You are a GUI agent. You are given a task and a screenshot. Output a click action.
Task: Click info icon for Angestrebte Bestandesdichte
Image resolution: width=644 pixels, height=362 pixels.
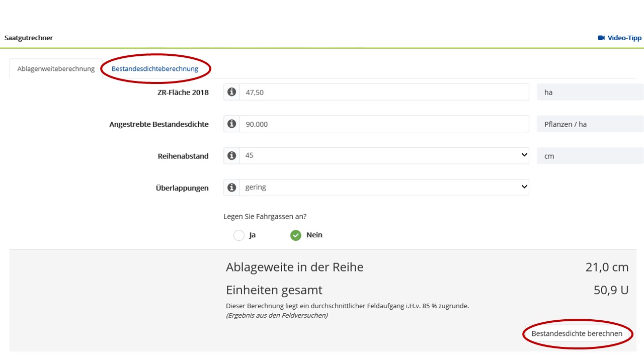[x=231, y=124]
